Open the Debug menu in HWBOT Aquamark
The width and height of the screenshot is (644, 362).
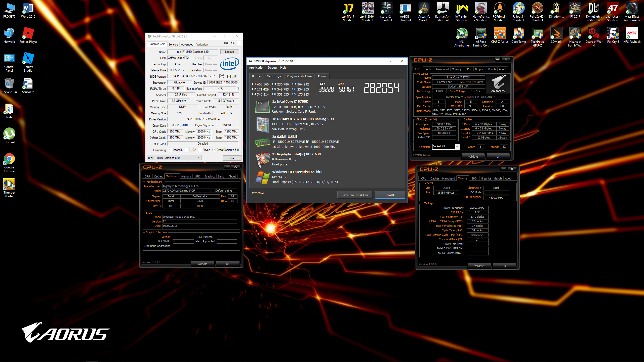272,68
